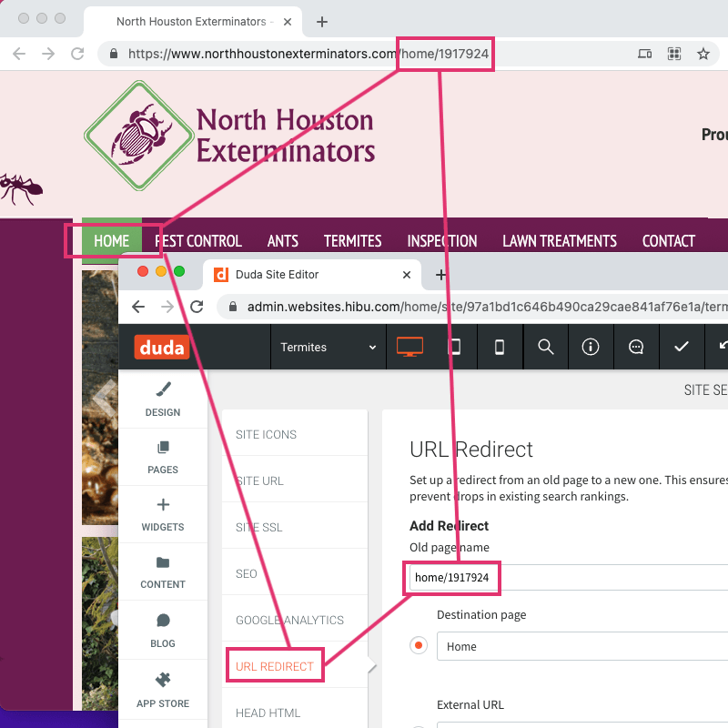Open CONTACT navigation item

(669, 241)
